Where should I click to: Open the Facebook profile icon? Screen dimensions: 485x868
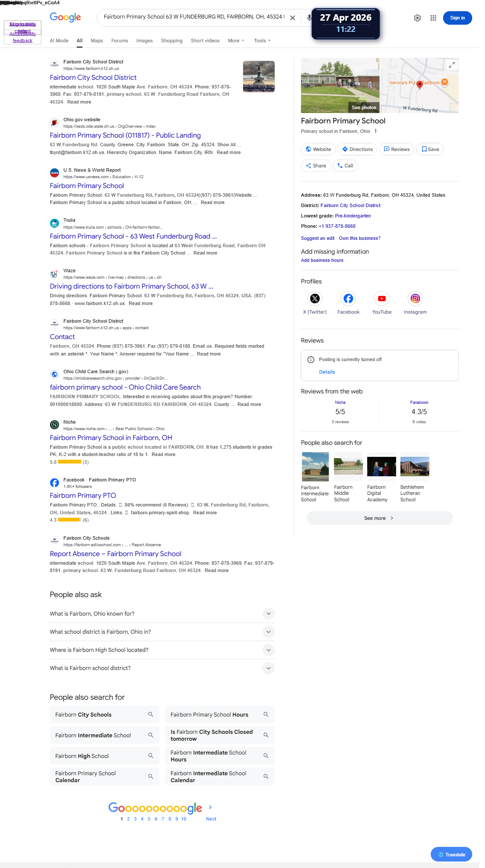pyautogui.click(x=348, y=299)
